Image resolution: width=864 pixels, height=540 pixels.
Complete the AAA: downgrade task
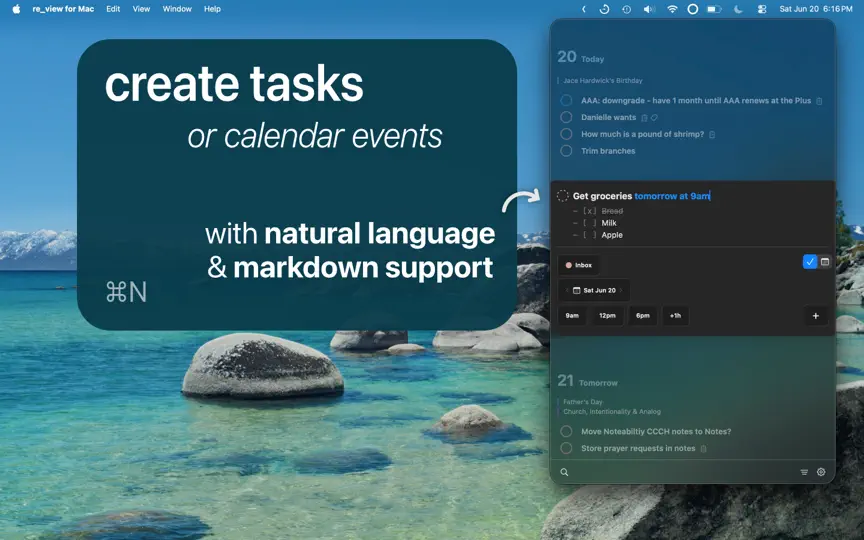[x=566, y=100]
